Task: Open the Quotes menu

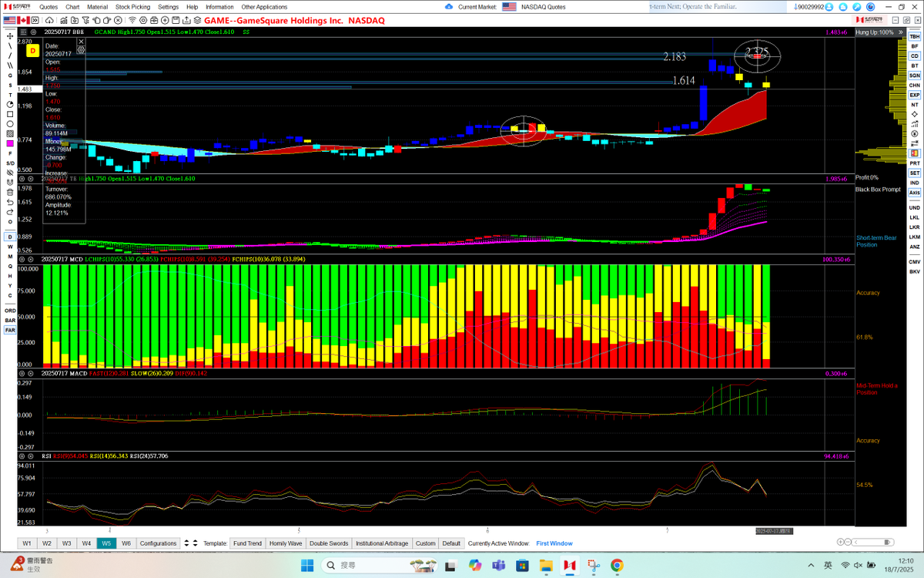Action: point(49,6)
